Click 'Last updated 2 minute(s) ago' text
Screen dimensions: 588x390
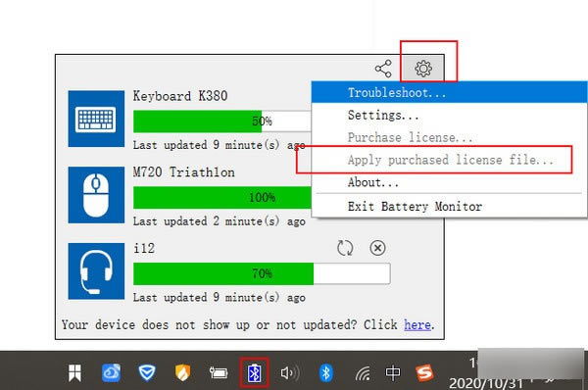[220, 221]
